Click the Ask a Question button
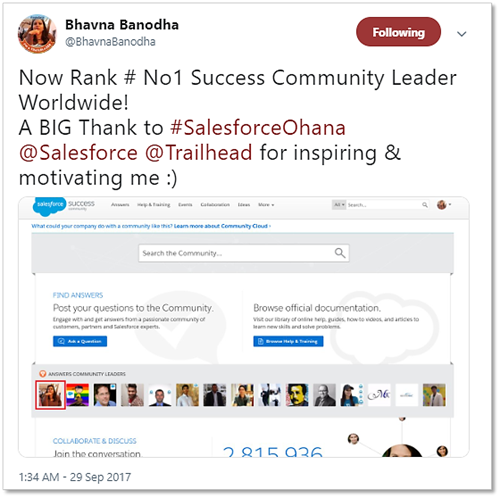Viewport: 500px width, 498px height. pyautogui.click(x=80, y=341)
